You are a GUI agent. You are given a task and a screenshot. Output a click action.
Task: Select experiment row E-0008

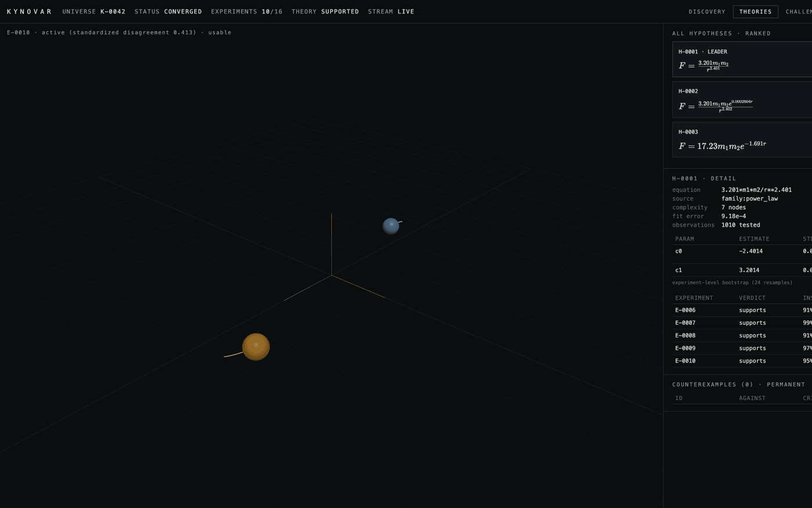742,336
